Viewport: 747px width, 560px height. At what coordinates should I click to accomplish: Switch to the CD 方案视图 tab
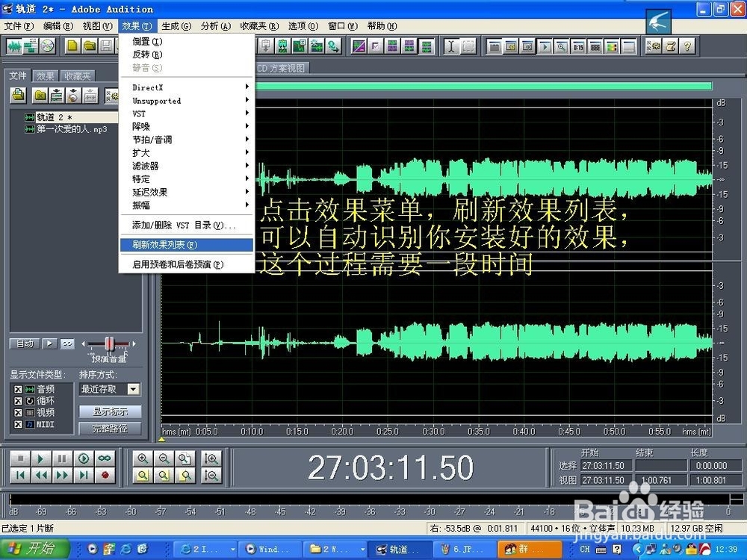click(281, 69)
